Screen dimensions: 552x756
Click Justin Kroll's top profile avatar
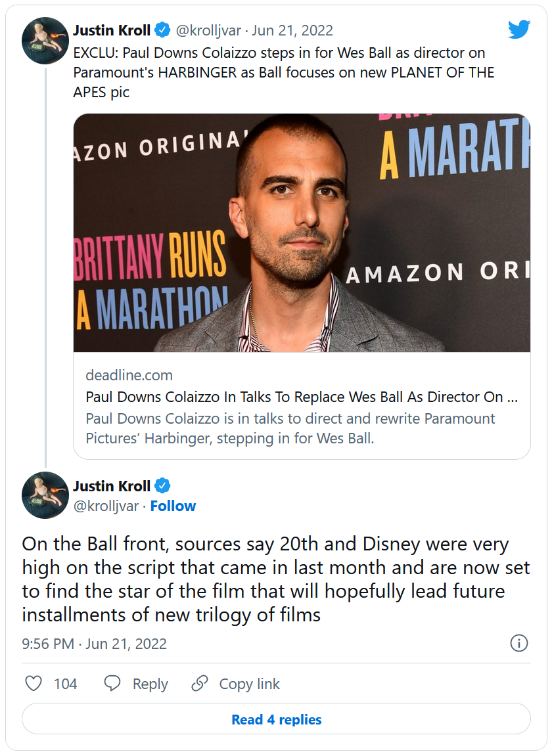point(45,40)
